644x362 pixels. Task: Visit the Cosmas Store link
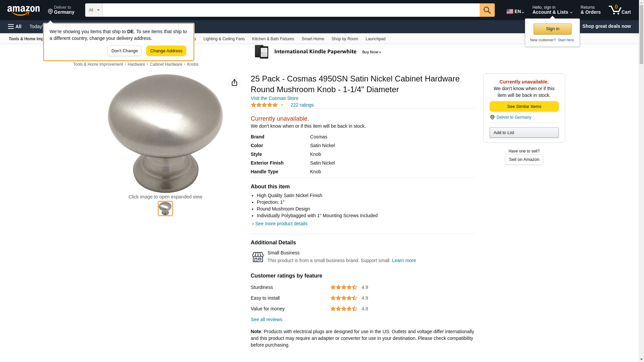coord(274,98)
